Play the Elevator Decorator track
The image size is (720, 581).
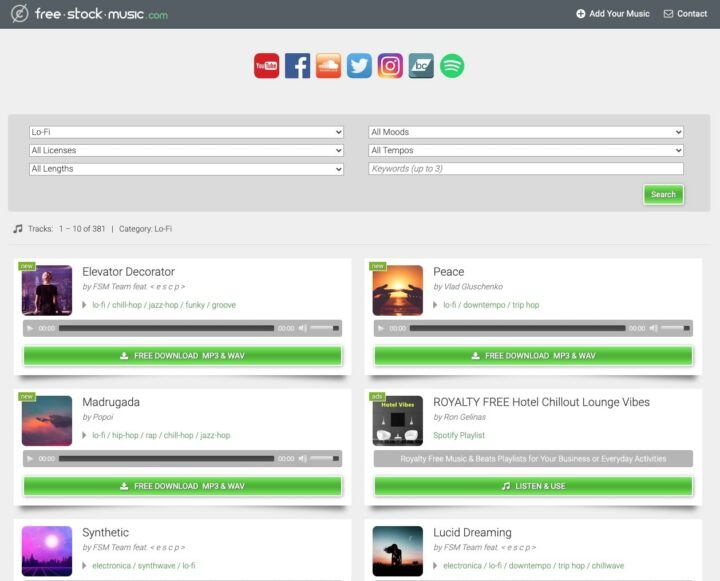tap(30, 328)
